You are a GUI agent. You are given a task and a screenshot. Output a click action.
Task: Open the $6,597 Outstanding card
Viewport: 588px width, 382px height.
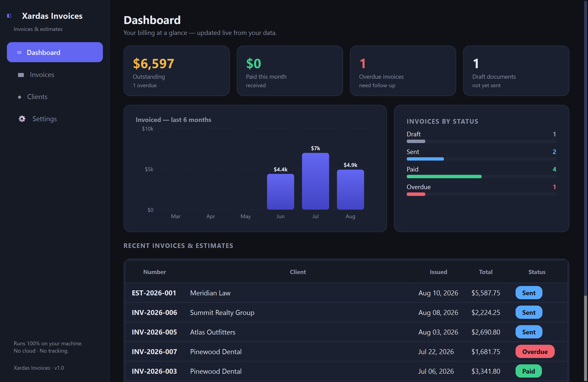pos(177,71)
